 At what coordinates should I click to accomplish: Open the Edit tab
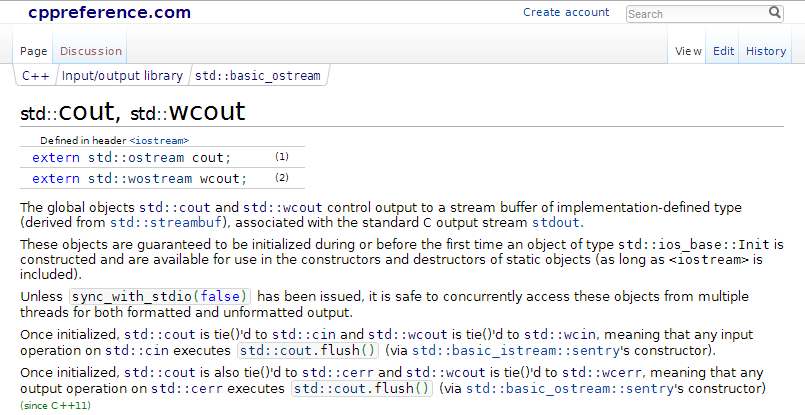coord(723,51)
